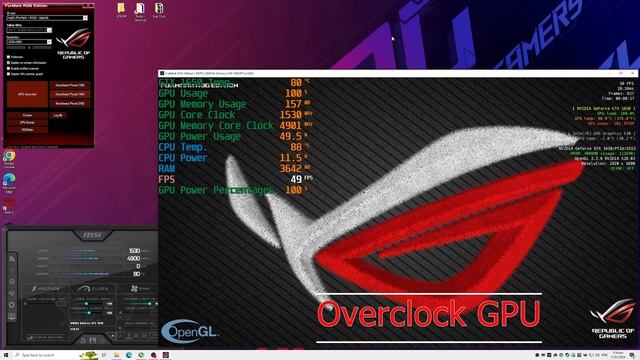Start the GPU stress test button
Image resolution: width=640 pixels, height=360 pixels.
click(27, 94)
